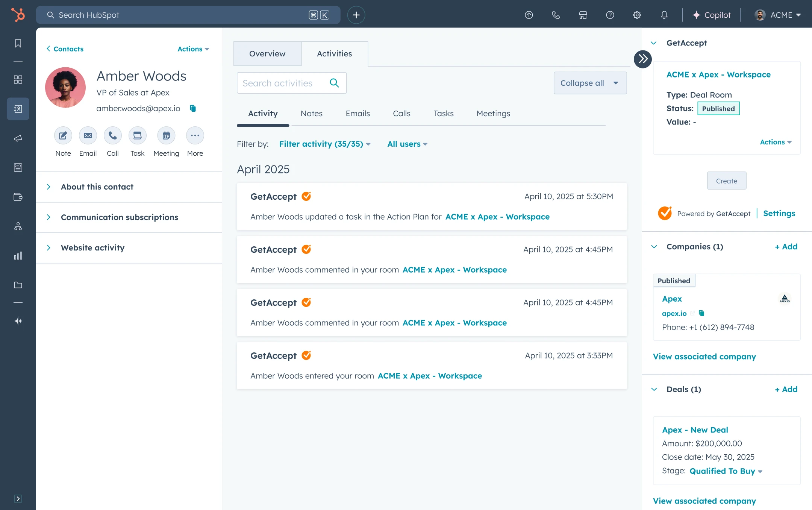Collapse the Deals (1) section
The image size is (812, 510).
pos(654,389)
